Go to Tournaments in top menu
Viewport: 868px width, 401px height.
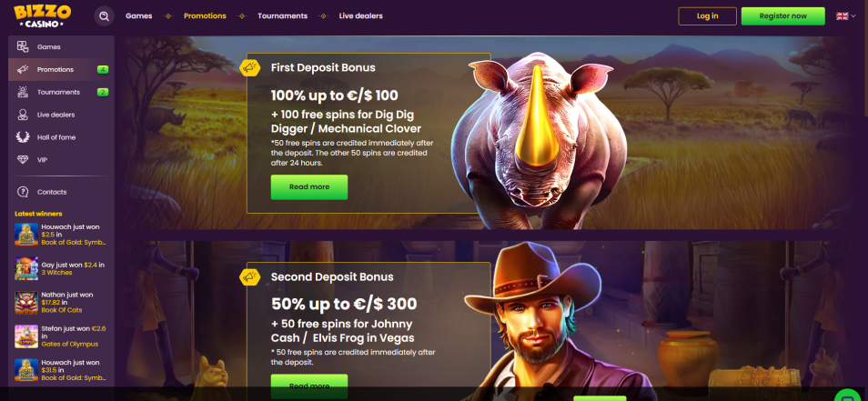tap(282, 16)
